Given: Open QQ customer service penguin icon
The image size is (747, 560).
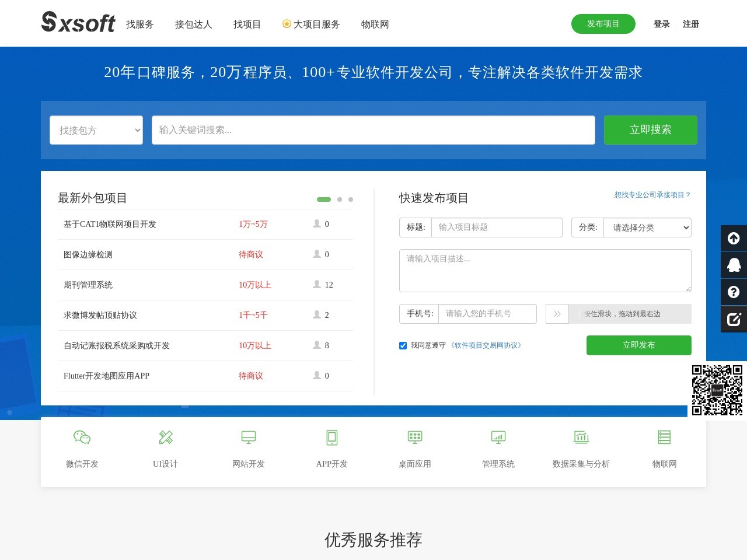Looking at the screenshot, I should pos(734,265).
